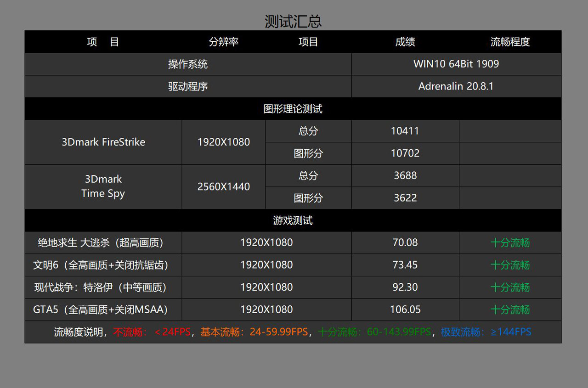Select the 绝地求生 大逃杀 game row
The width and height of the screenshot is (588, 388).
pos(103,242)
